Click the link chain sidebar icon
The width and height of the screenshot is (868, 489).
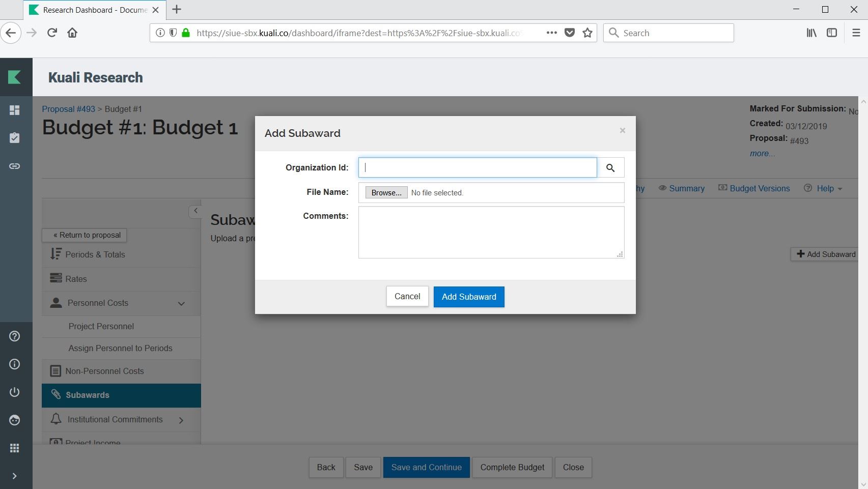(15, 166)
